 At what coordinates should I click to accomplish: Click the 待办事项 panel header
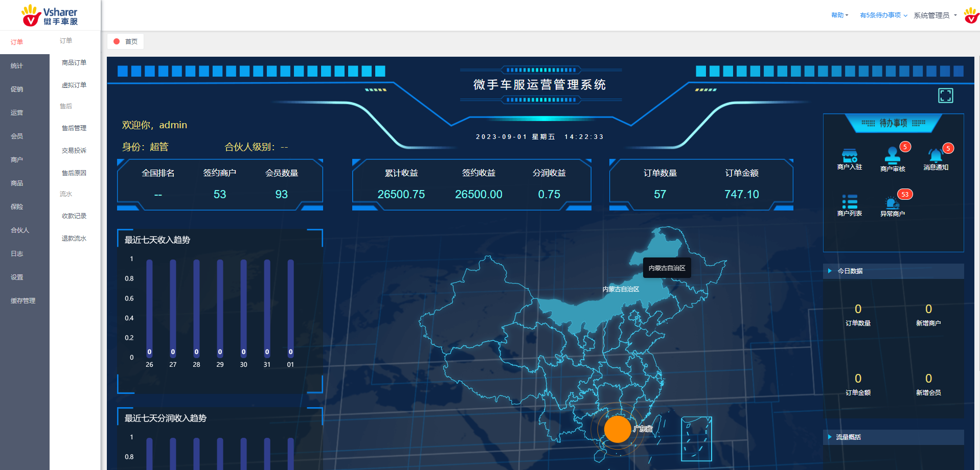(x=893, y=123)
